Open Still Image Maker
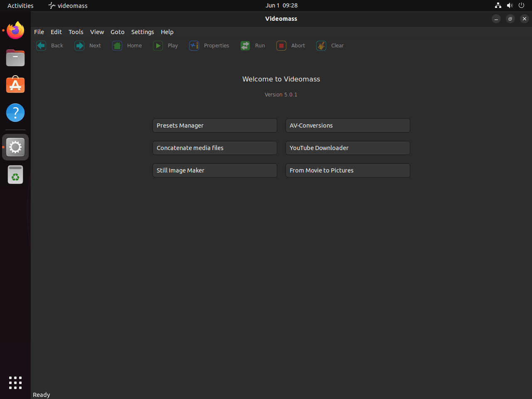The width and height of the screenshot is (532, 399). point(215,170)
